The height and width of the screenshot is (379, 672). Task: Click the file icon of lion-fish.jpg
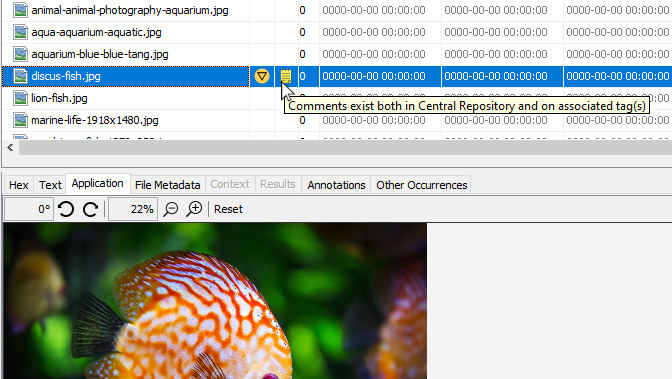tap(20, 98)
